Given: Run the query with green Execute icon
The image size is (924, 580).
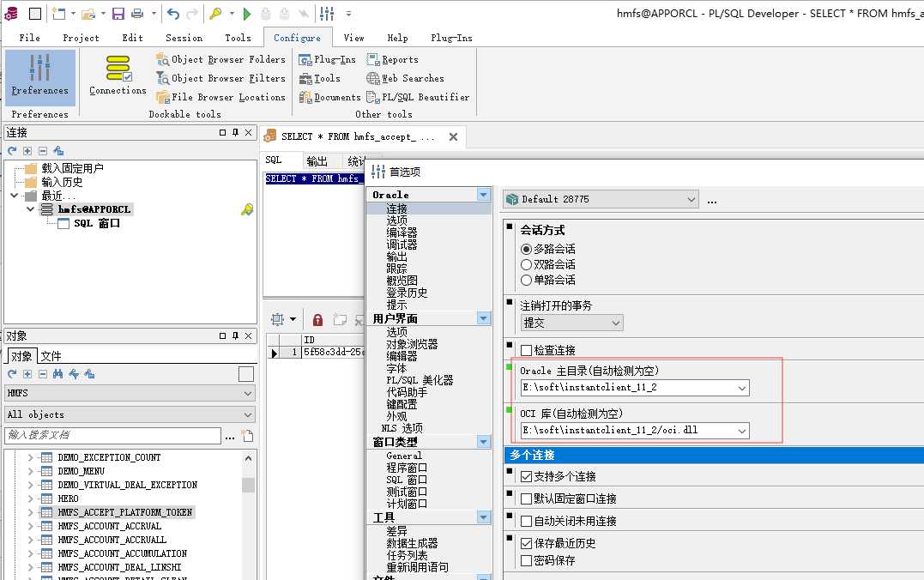Looking at the screenshot, I should tap(247, 13).
